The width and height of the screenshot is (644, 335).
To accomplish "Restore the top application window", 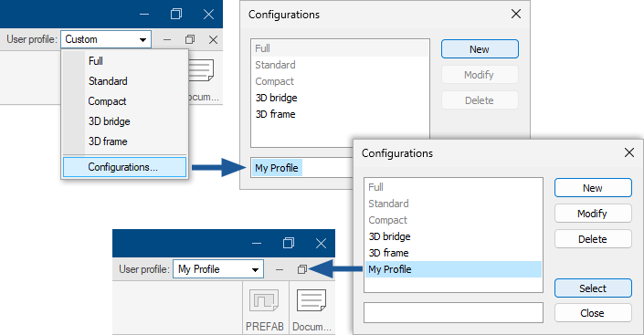I will click(x=176, y=15).
